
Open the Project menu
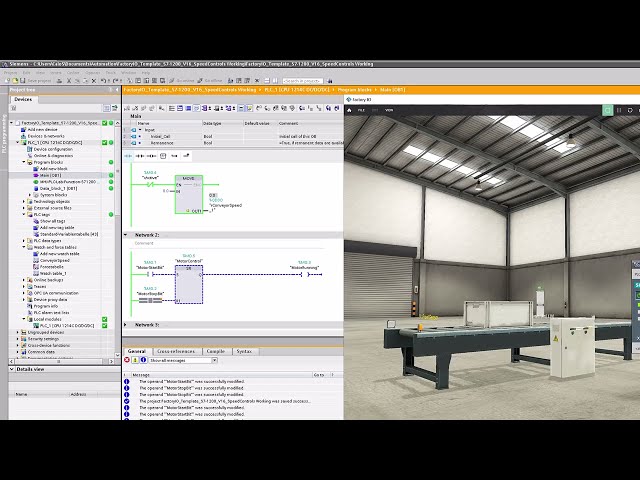pos(11,73)
